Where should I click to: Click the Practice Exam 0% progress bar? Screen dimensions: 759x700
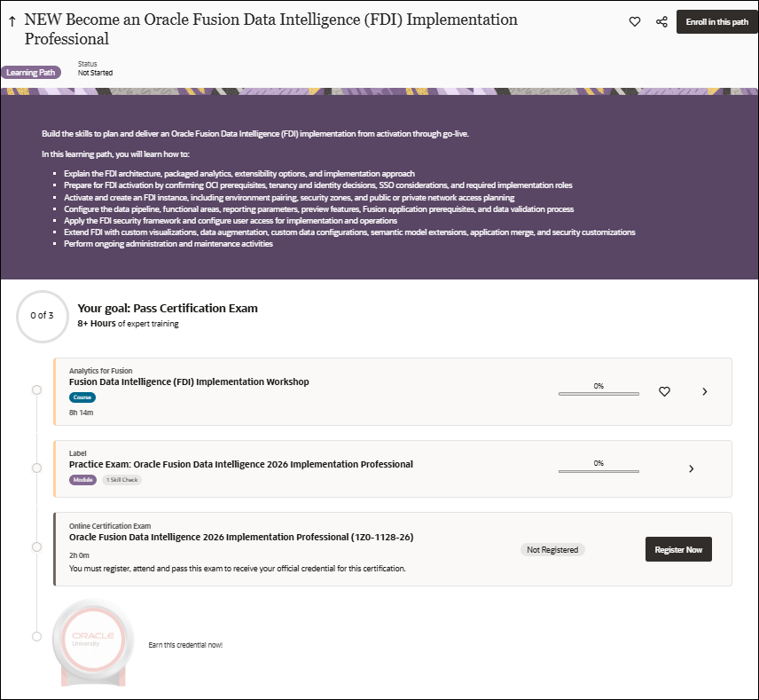pos(599,471)
